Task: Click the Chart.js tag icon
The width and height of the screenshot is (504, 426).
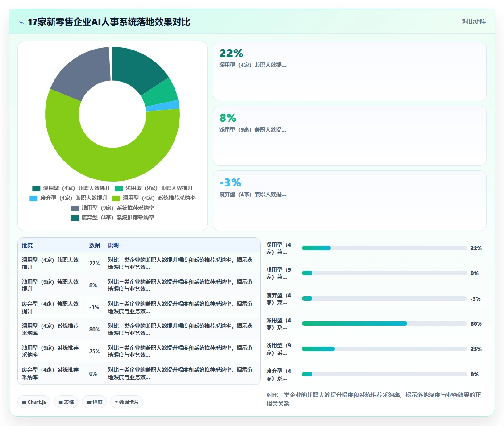Action: click(24, 402)
